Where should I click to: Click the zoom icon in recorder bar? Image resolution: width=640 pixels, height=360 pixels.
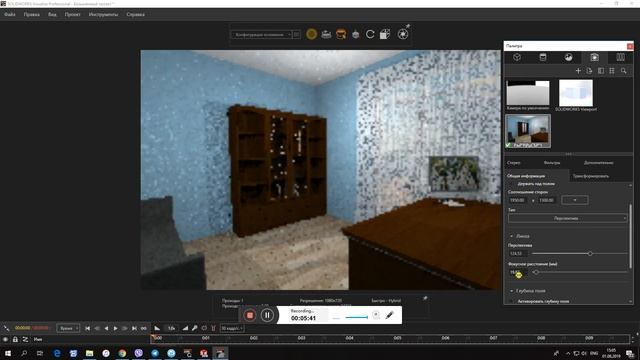tap(376, 315)
